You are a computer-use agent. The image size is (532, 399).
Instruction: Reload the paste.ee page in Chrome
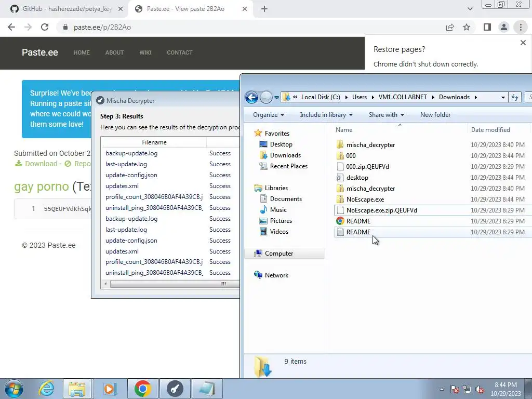[45, 27]
